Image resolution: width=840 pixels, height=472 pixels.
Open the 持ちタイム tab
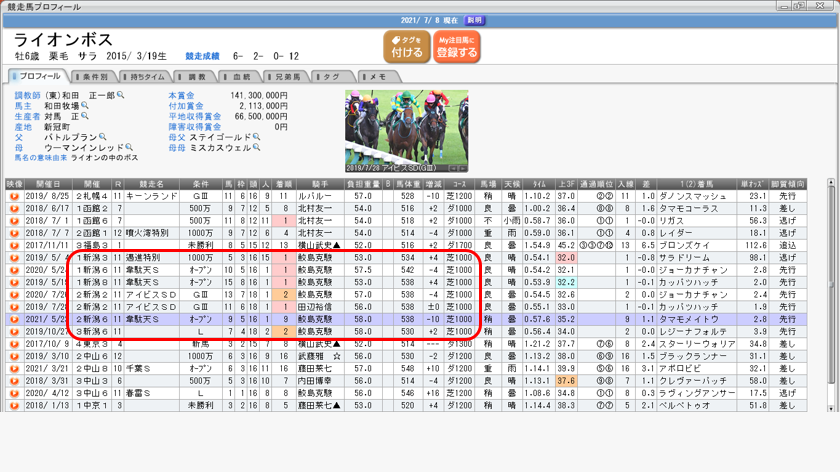[x=145, y=77]
